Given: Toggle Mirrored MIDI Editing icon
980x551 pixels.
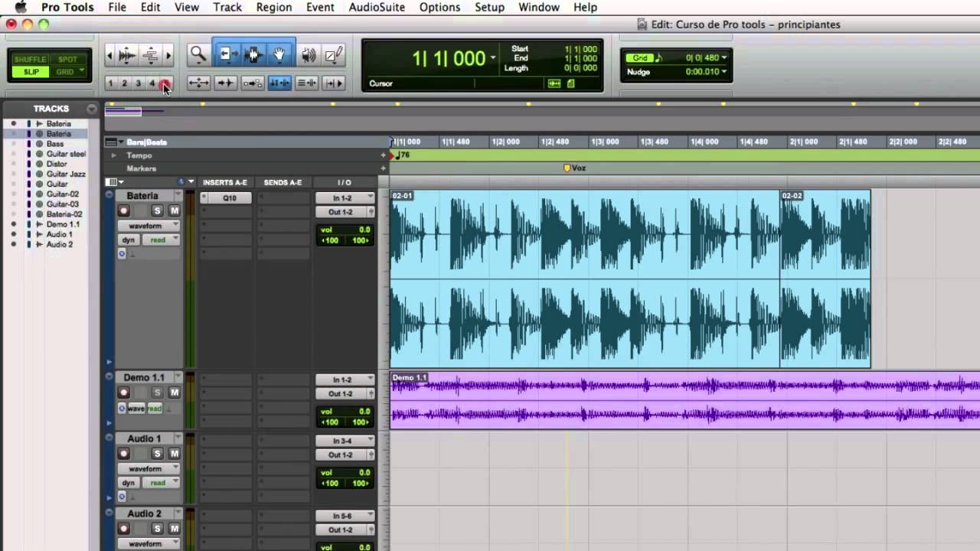Looking at the screenshot, I should pyautogui.click(x=252, y=83).
